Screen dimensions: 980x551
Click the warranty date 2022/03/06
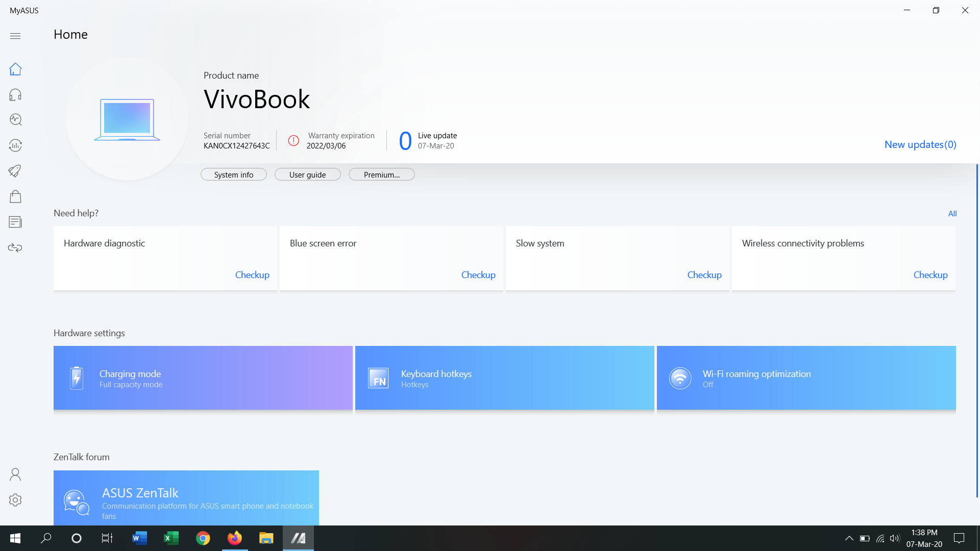click(326, 146)
